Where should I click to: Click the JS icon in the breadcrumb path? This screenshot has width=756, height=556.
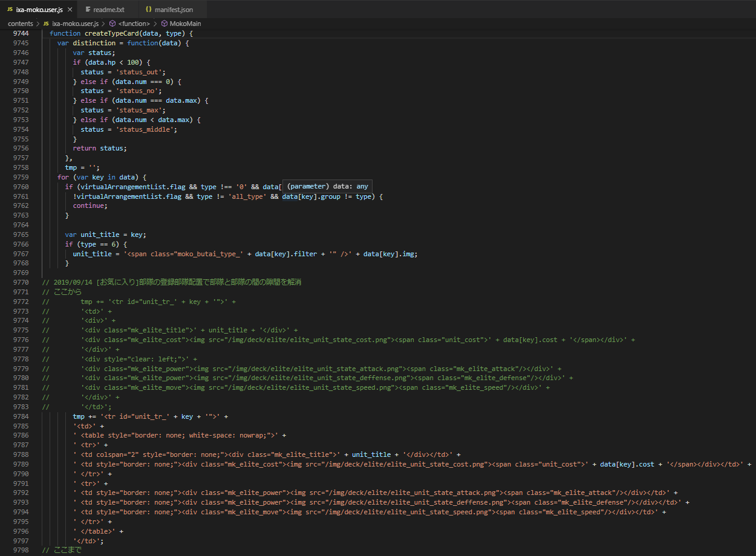(46, 24)
